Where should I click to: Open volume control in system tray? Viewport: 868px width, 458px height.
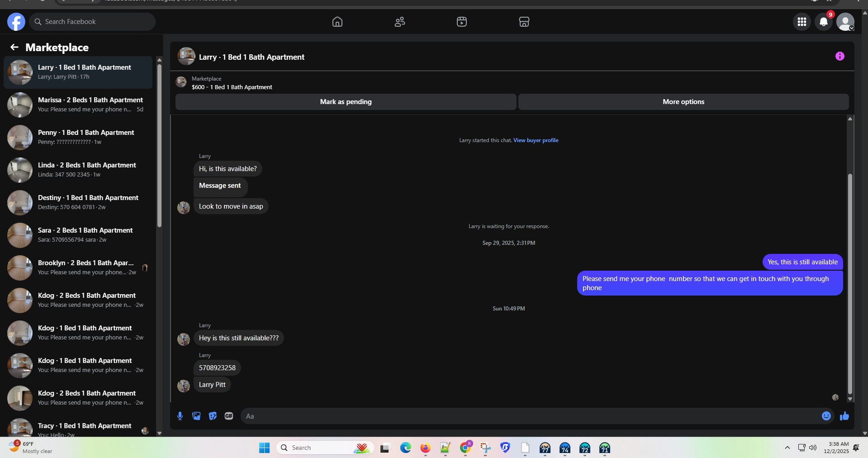point(813,448)
